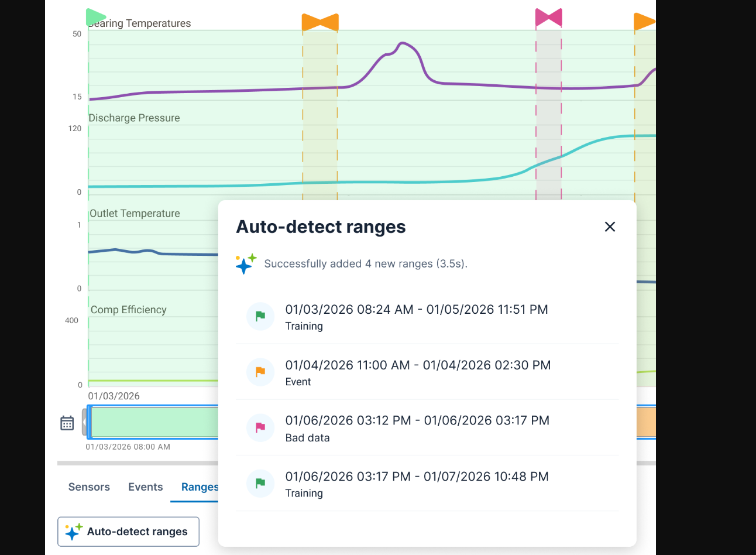Click the sparkle icon in the dialog status message
Image resolution: width=756 pixels, height=555 pixels.
(x=246, y=264)
